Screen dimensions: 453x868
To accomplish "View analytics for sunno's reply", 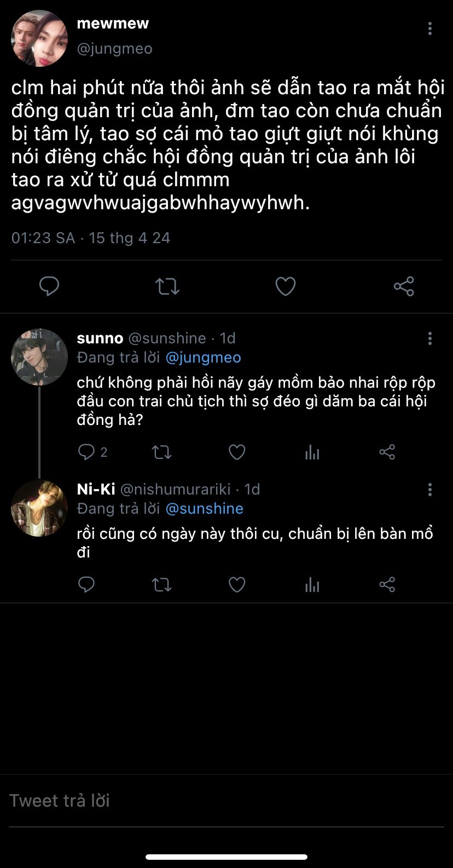I will click(x=312, y=452).
